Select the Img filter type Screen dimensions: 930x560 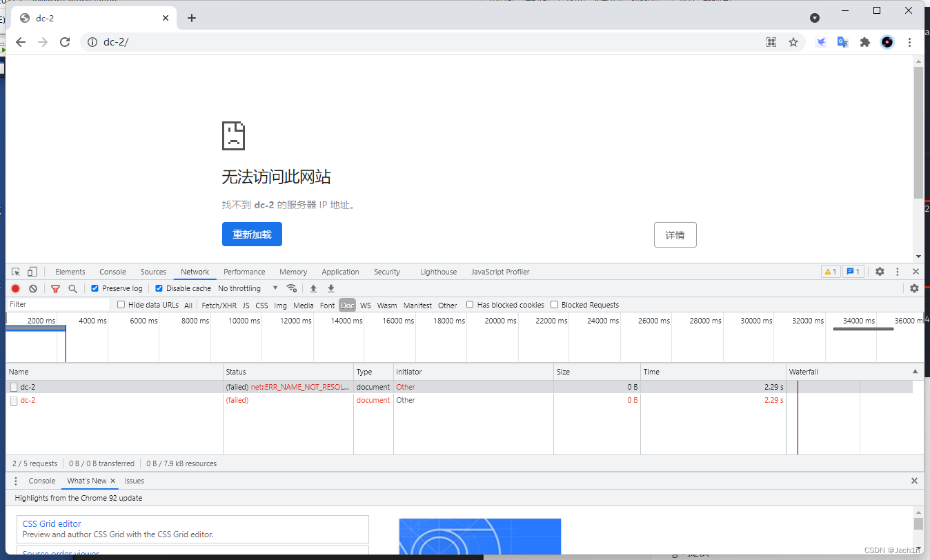[280, 305]
